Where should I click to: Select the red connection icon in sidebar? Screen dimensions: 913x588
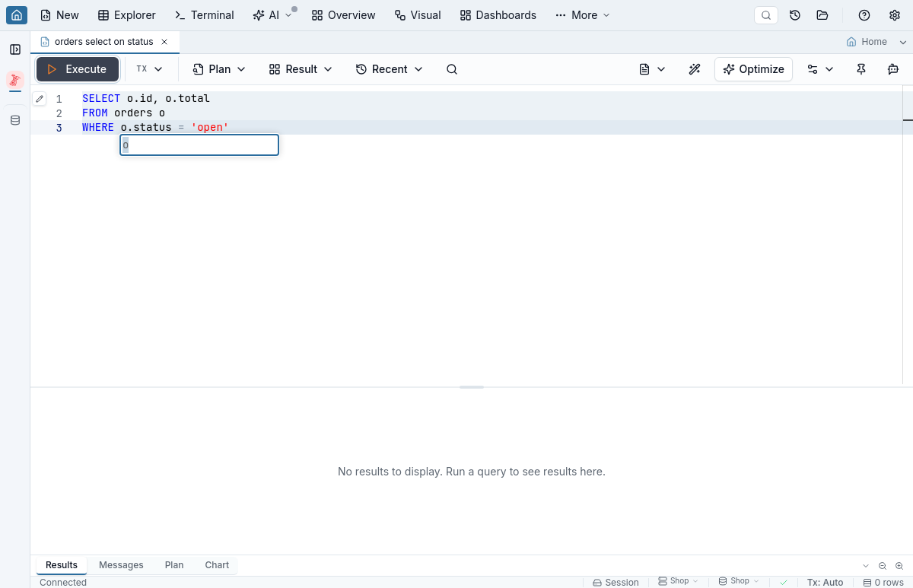[x=15, y=80]
